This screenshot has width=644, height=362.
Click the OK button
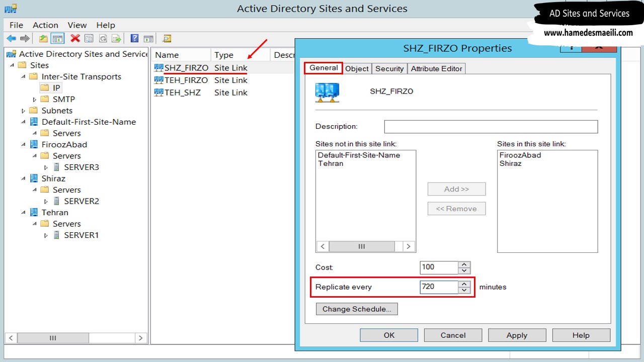(x=389, y=335)
